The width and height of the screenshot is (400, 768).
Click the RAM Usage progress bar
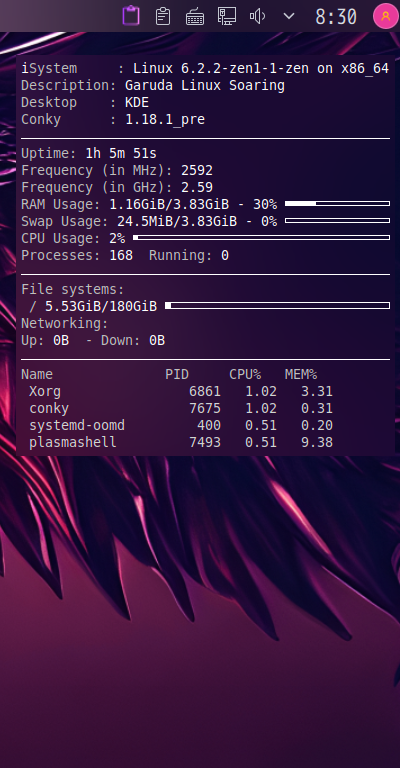[x=337, y=203]
